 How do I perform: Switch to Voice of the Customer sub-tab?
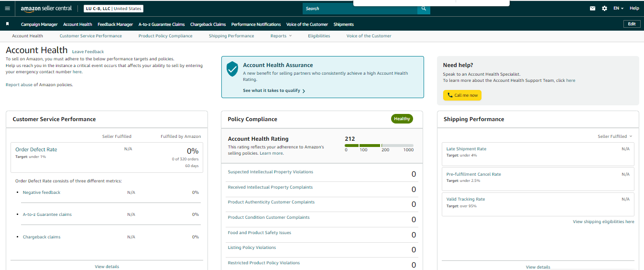(x=369, y=36)
